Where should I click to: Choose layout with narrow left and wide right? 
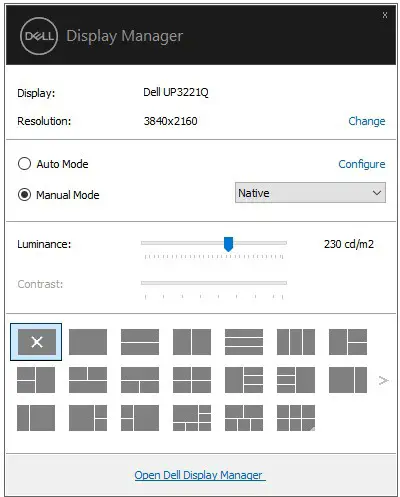36,418
